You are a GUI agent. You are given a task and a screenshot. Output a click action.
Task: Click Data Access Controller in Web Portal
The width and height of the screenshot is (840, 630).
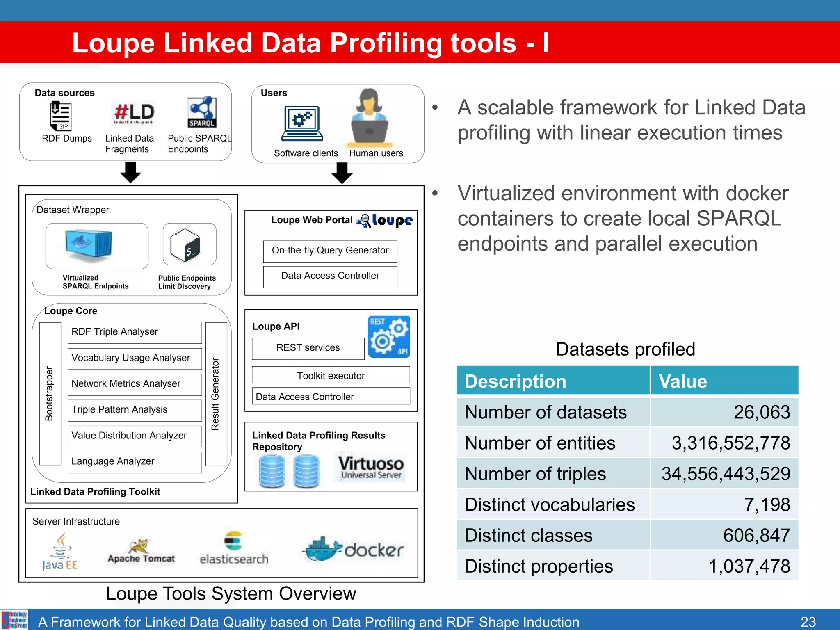(x=330, y=276)
